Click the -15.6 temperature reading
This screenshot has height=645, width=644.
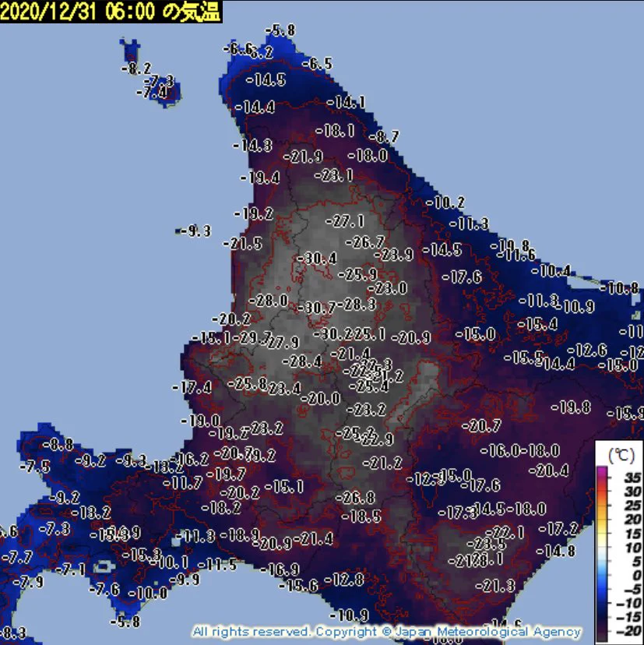point(299,586)
